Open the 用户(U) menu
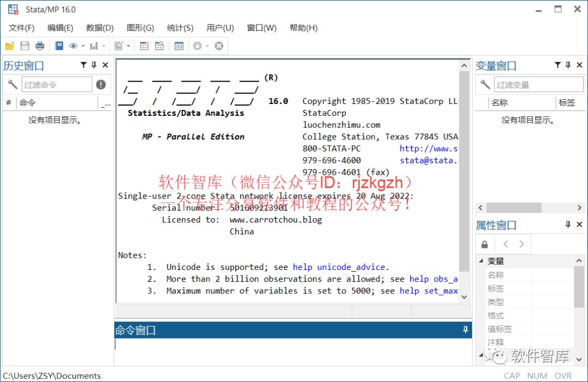 (x=220, y=28)
